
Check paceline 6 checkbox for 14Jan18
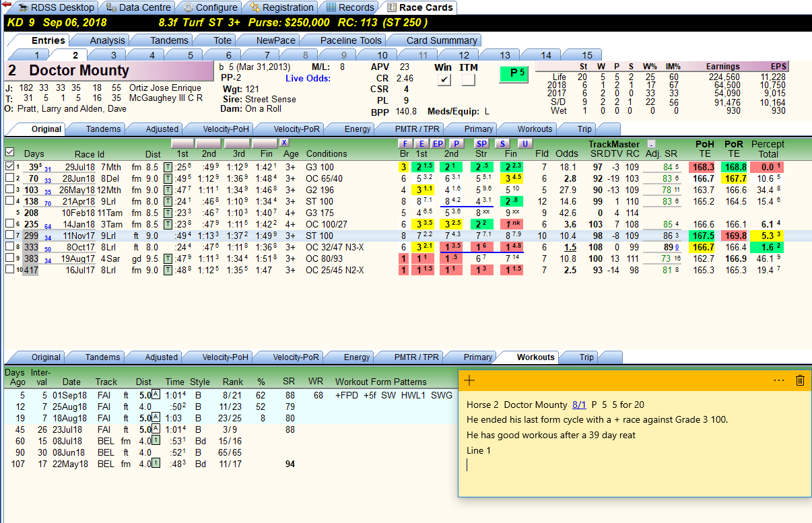(9, 224)
